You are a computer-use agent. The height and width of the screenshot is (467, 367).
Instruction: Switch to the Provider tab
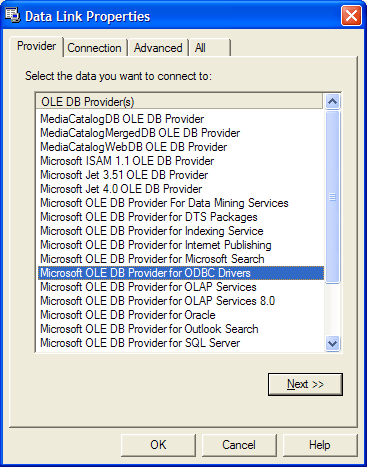click(36, 46)
